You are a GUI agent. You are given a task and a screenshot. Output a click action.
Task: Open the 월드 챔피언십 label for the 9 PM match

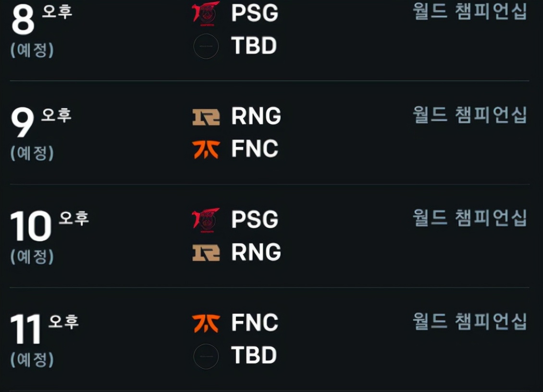(x=469, y=115)
